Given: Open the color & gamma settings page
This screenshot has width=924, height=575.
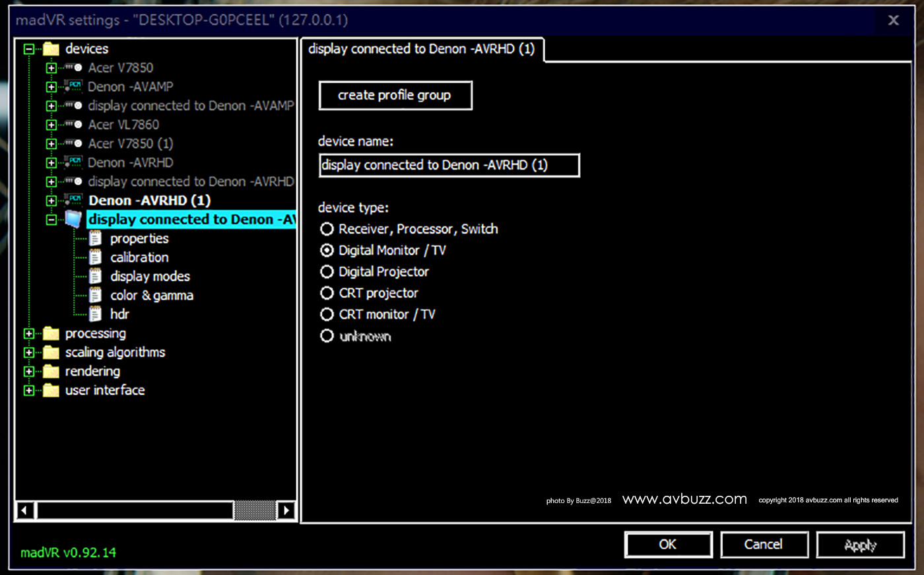Looking at the screenshot, I should (151, 296).
